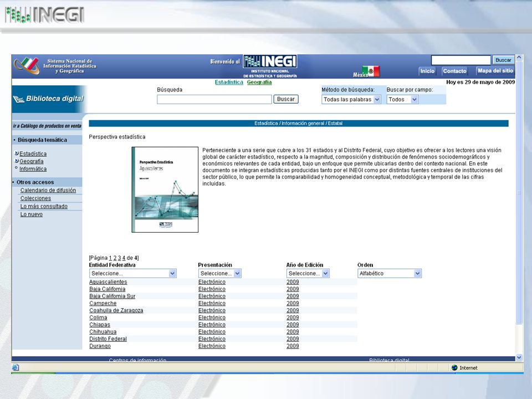Viewport: 532px width, 399px height.
Task: Click the scrollbar down arrow
Action: click(519, 357)
